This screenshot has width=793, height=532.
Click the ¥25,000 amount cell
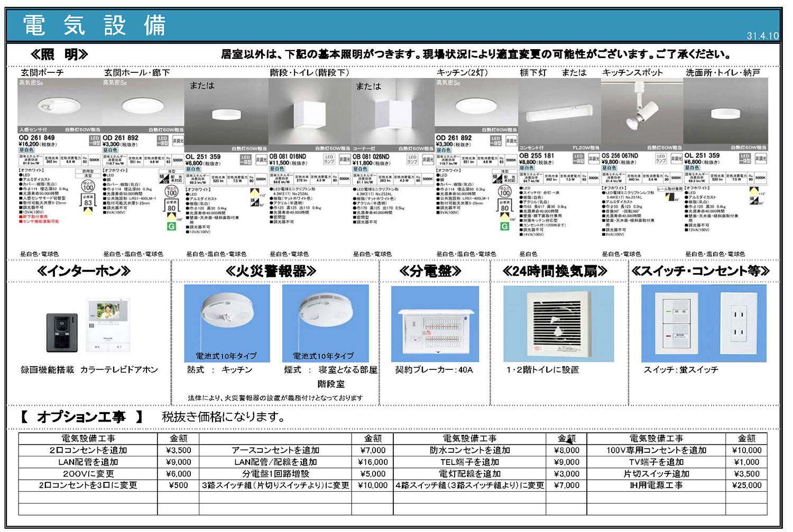coord(746,485)
